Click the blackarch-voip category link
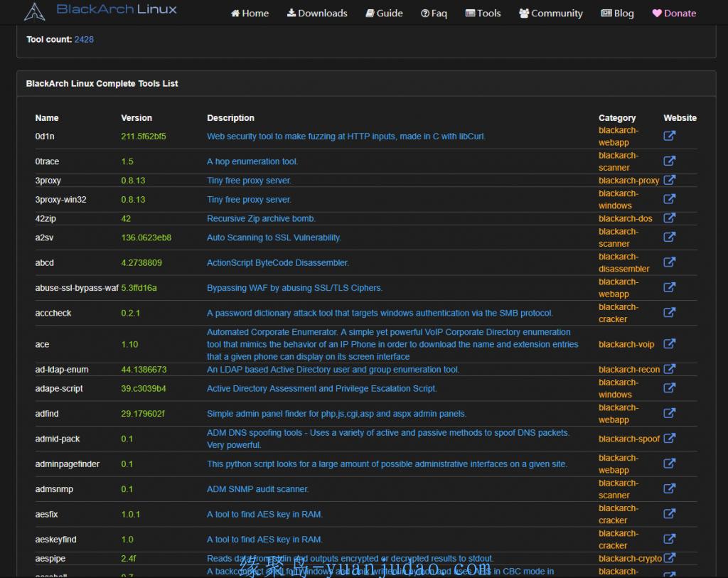728x578 pixels. [626, 345]
